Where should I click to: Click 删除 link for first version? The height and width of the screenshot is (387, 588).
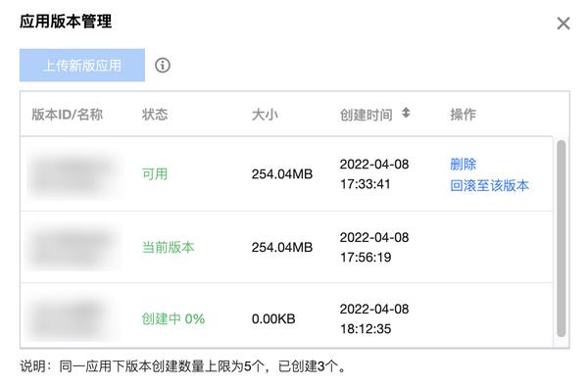[x=464, y=164]
